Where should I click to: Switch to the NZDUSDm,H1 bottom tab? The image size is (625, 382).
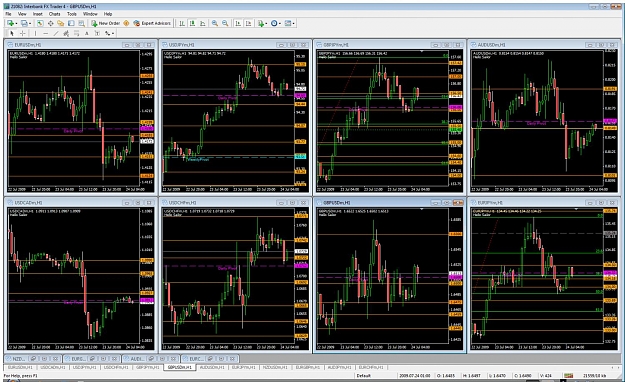[275, 367]
